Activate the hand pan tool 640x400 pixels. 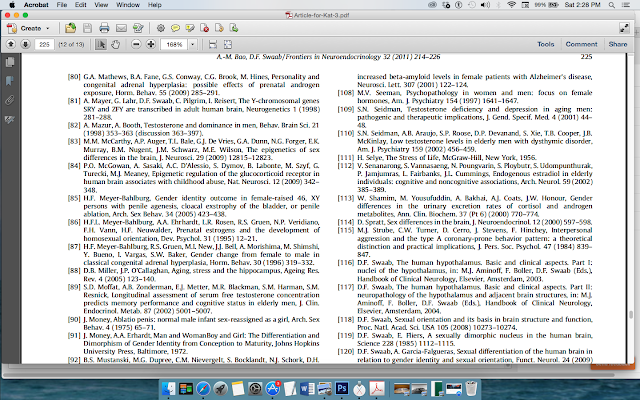click(116, 44)
